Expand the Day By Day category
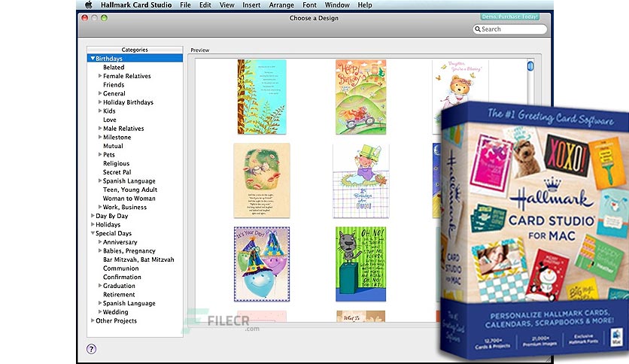 [x=93, y=216]
